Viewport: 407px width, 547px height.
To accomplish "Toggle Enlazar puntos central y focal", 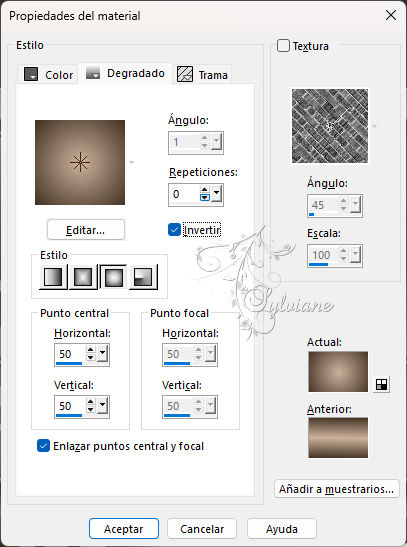I will [x=43, y=445].
